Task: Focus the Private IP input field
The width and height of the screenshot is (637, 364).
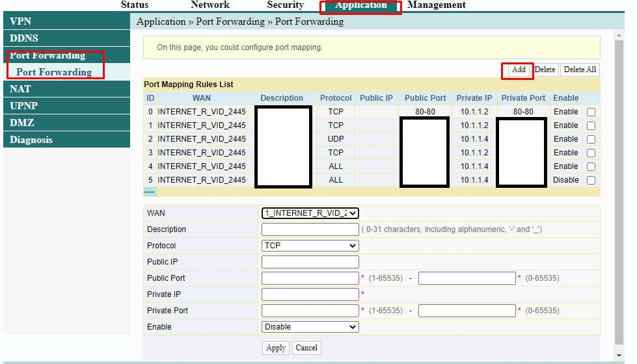Action: point(310,294)
